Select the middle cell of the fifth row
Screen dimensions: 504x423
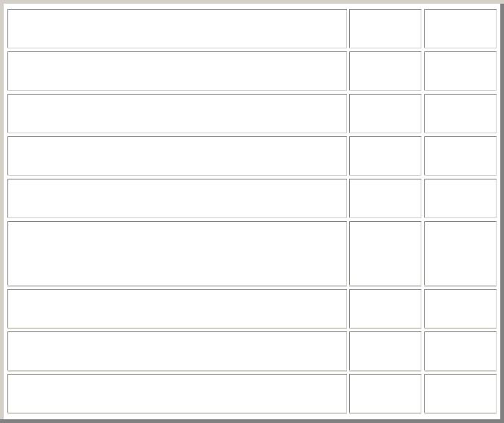pos(385,198)
